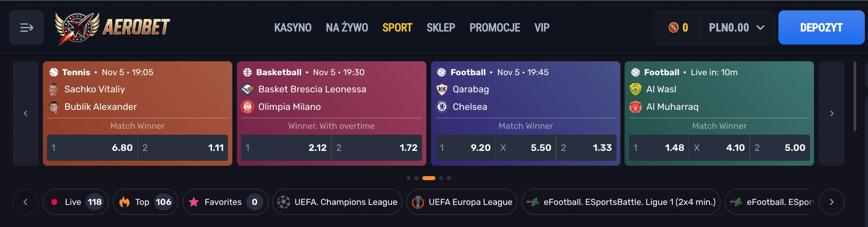Image resolution: width=868 pixels, height=227 pixels.
Task: Show next featured matches with right arrow
Action: [x=832, y=113]
